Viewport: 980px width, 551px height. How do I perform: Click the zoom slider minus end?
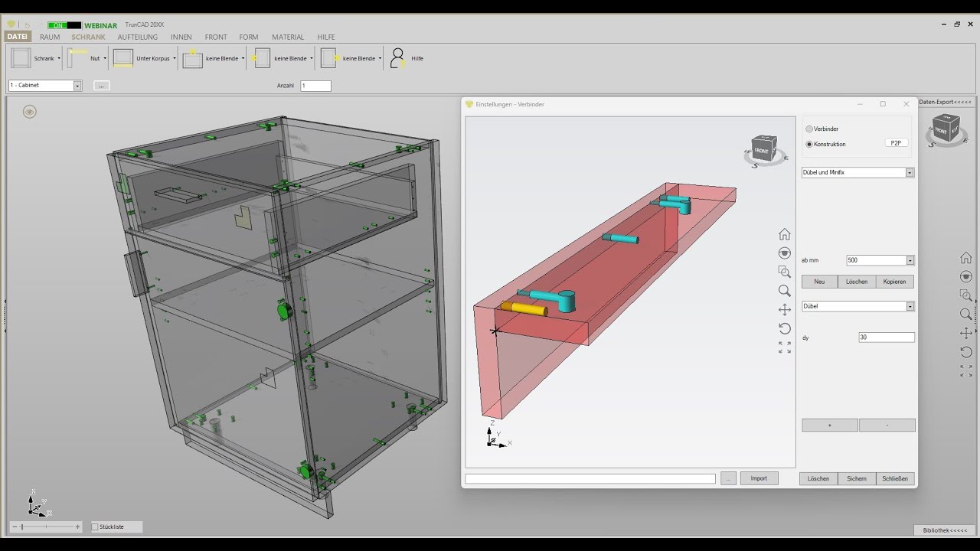tap(15, 527)
